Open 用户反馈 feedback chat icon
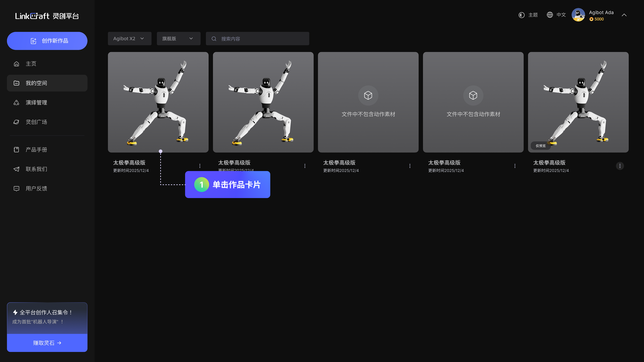Viewport: 644px width, 362px height. tap(17, 188)
